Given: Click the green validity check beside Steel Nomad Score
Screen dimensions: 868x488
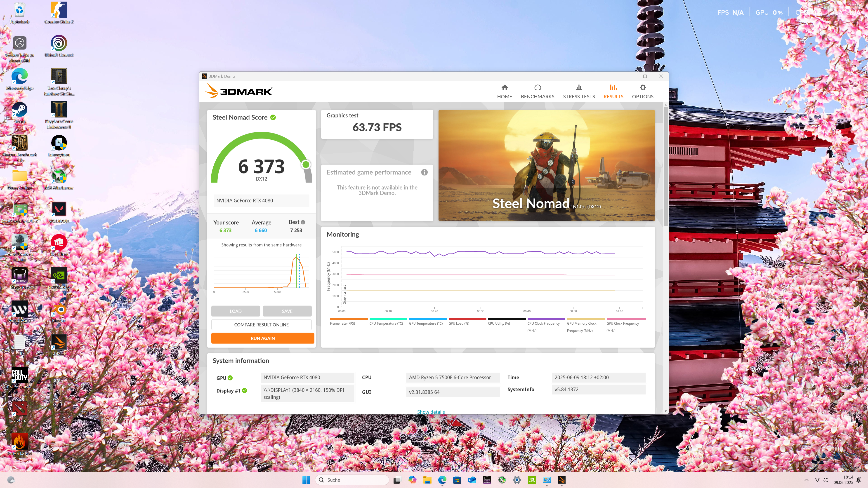Looking at the screenshot, I should point(273,117).
